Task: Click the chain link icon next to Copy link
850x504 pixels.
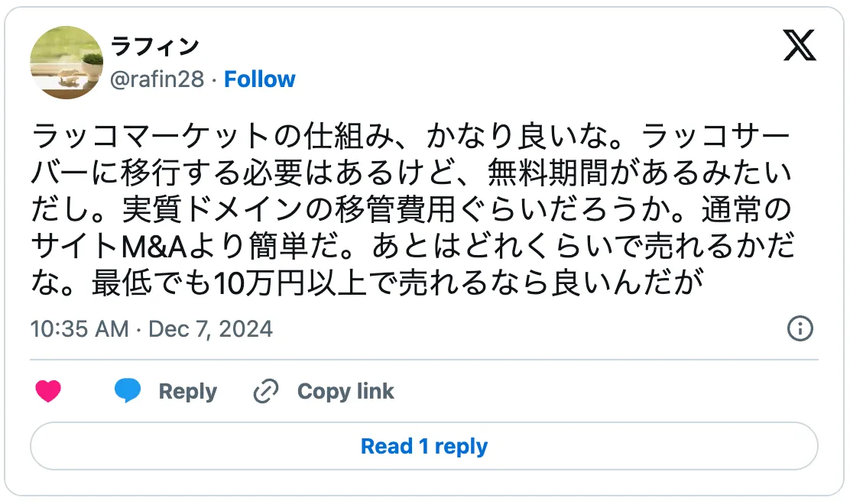Action: (264, 392)
